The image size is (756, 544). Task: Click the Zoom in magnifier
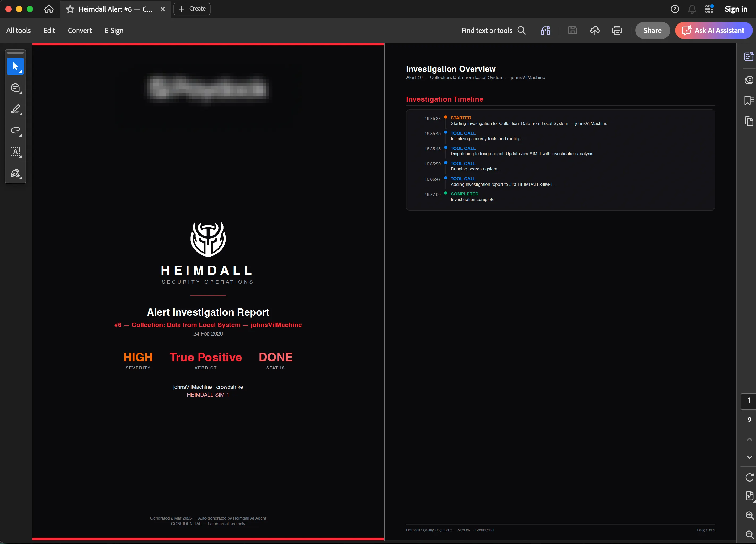click(x=749, y=515)
